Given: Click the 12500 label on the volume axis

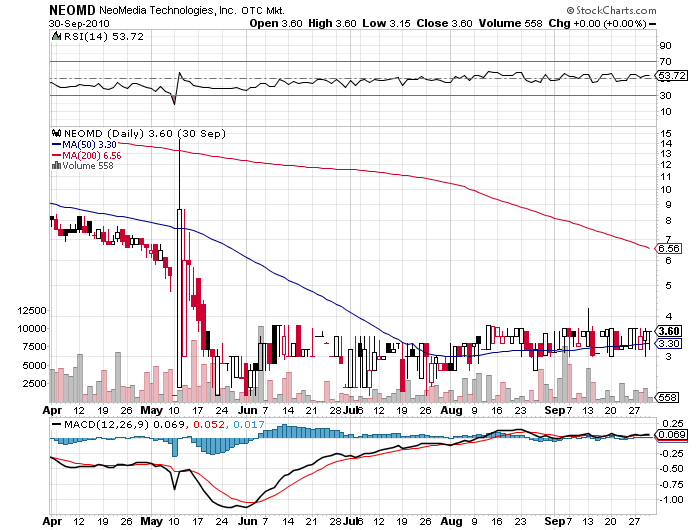Looking at the screenshot, I should click(x=32, y=310).
